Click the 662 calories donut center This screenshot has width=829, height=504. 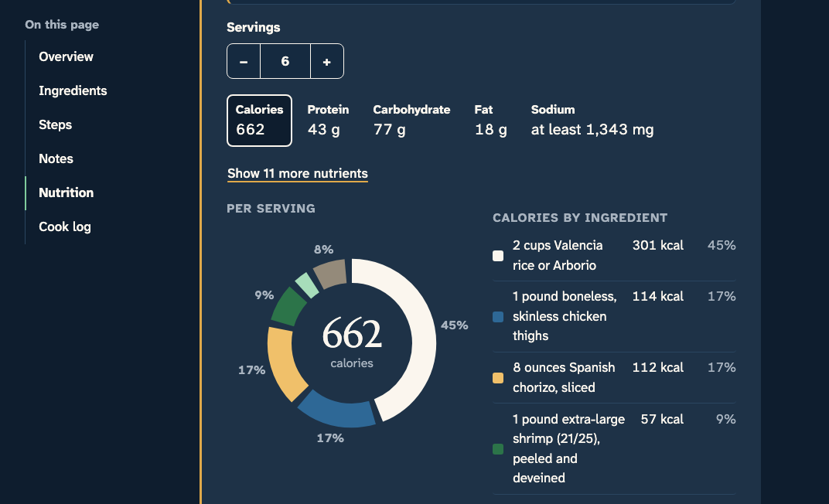(352, 342)
